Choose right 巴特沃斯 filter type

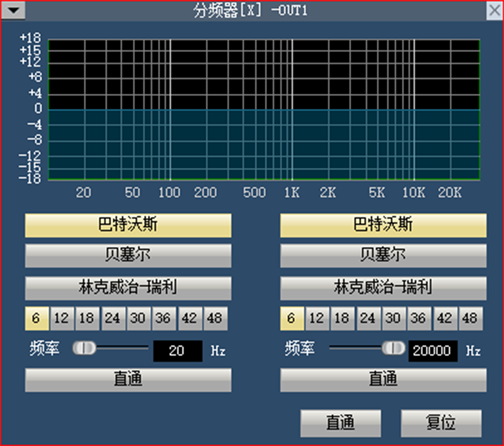(x=383, y=225)
